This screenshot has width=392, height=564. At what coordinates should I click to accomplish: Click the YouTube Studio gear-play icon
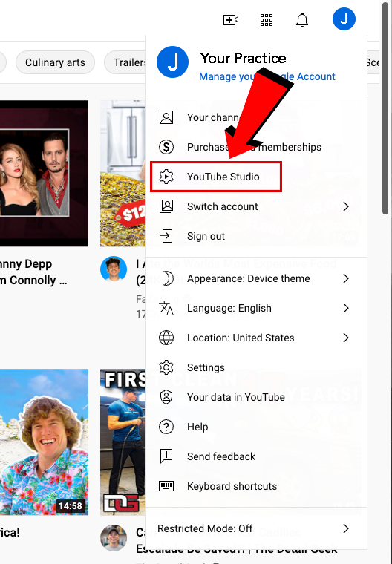coord(166,177)
